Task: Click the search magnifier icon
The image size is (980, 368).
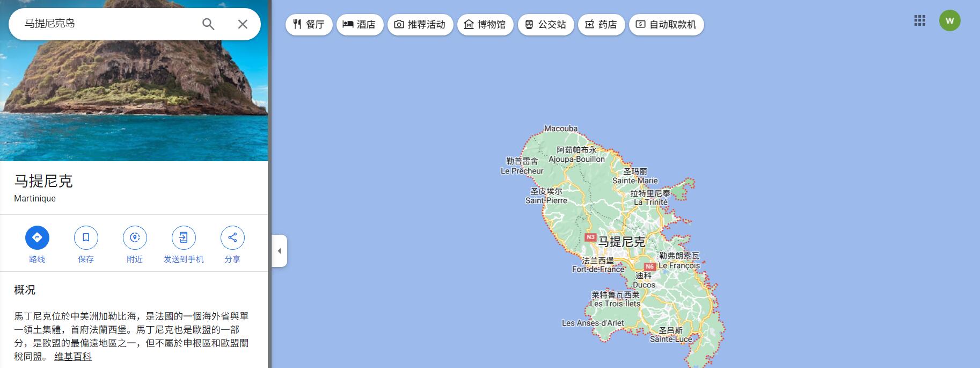Action: [x=208, y=24]
